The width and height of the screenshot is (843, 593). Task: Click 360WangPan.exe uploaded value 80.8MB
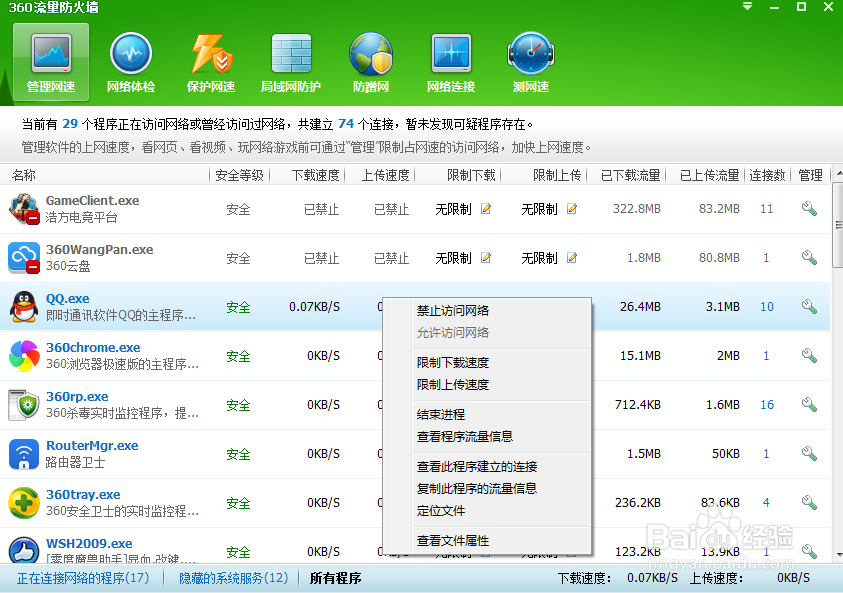click(719, 258)
